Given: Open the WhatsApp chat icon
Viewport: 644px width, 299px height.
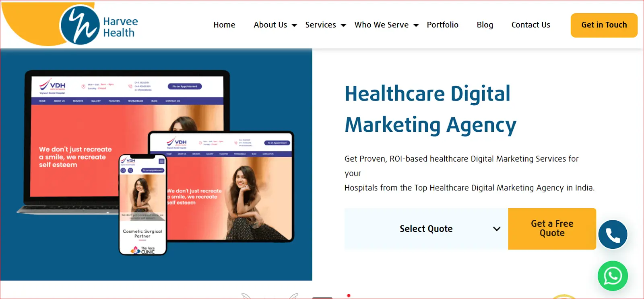Looking at the screenshot, I should click(x=613, y=276).
